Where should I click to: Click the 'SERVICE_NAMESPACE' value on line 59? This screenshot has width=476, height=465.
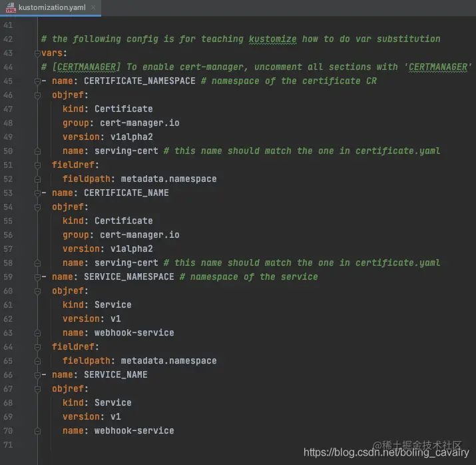[x=129, y=277]
